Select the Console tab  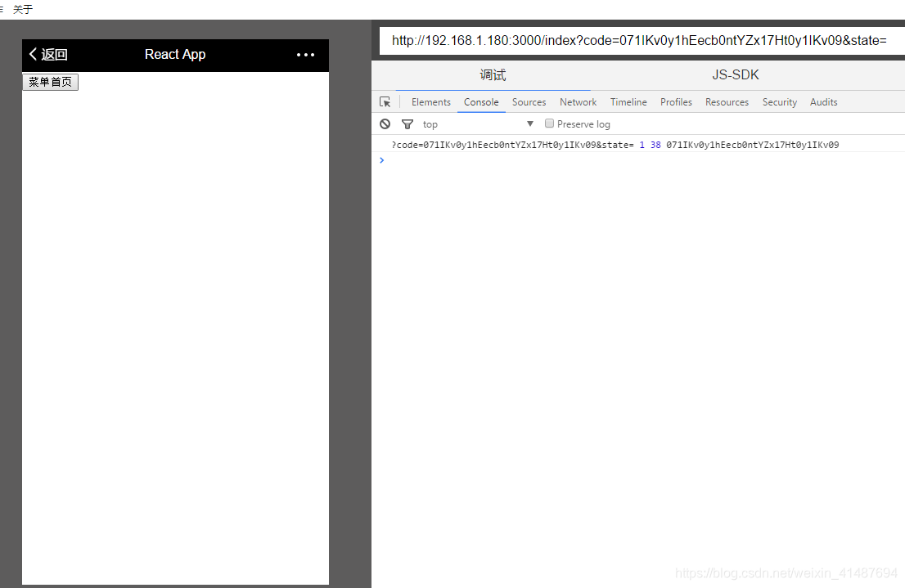click(481, 102)
